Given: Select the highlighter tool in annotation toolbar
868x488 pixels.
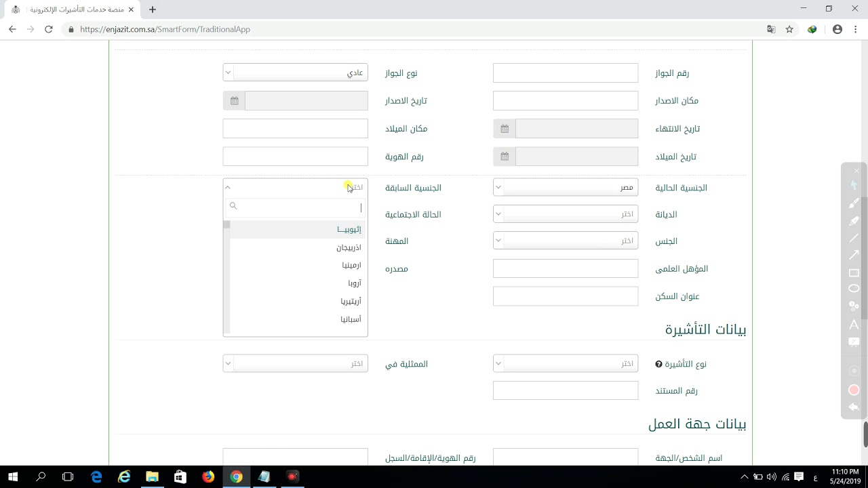Looking at the screenshot, I should click(x=854, y=220).
